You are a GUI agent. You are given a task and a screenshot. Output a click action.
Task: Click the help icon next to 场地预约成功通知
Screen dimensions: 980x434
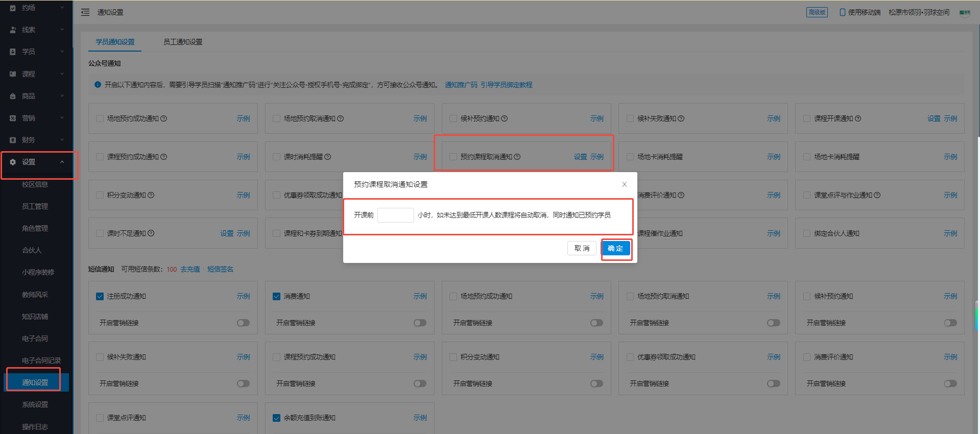pos(164,118)
